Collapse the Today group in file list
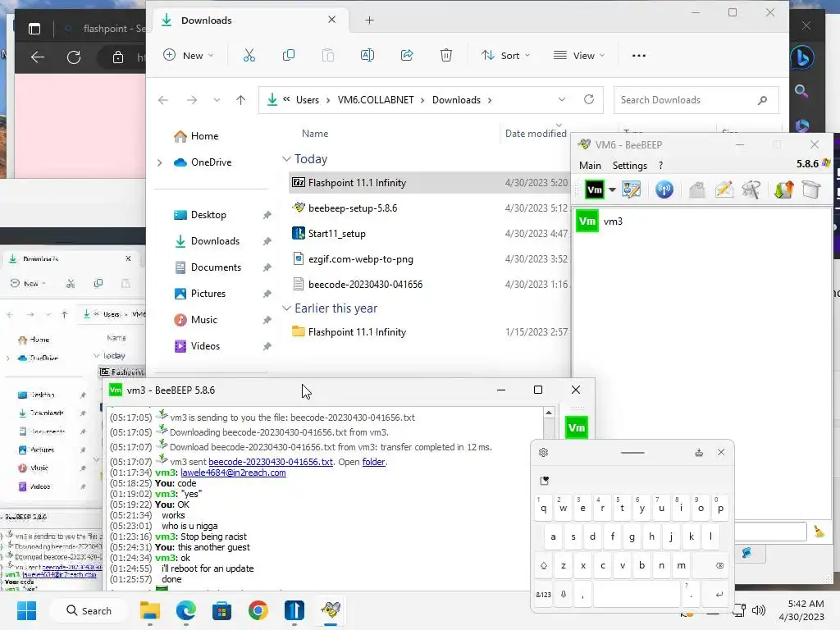The image size is (840, 630). pos(286,159)
